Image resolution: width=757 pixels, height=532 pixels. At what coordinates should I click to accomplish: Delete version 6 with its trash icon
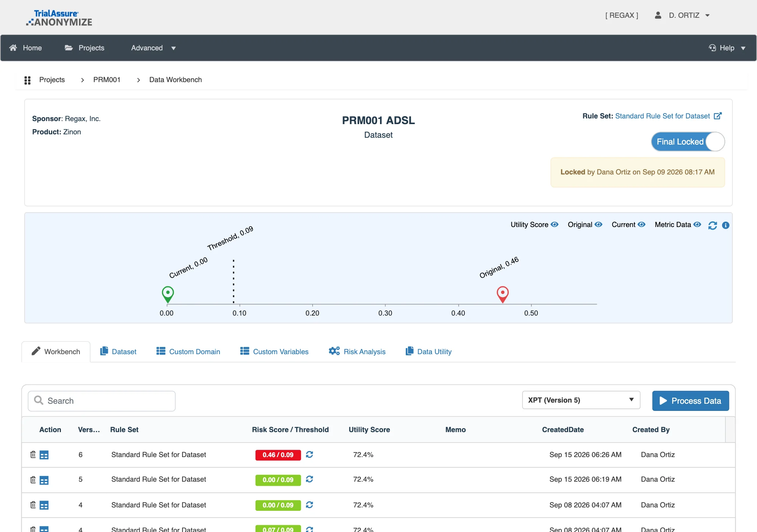pyautogui.click(x=33, y=454)
